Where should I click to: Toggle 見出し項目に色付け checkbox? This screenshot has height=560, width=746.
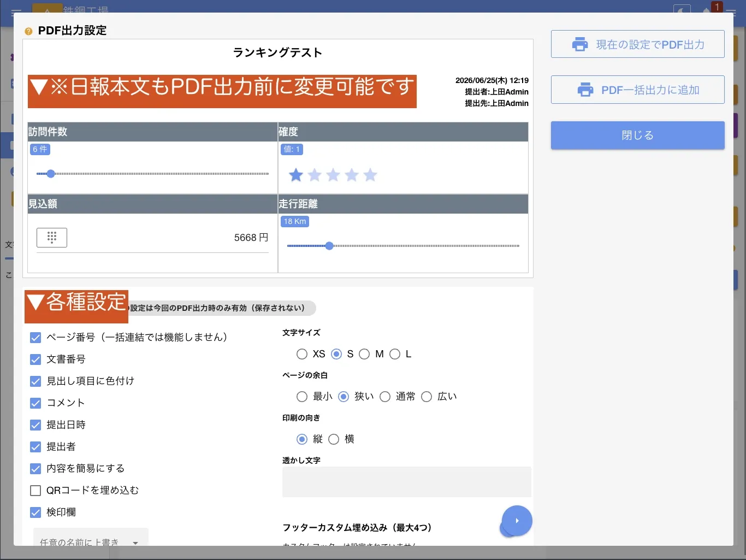pyautogui.click(x=35, y=381)
